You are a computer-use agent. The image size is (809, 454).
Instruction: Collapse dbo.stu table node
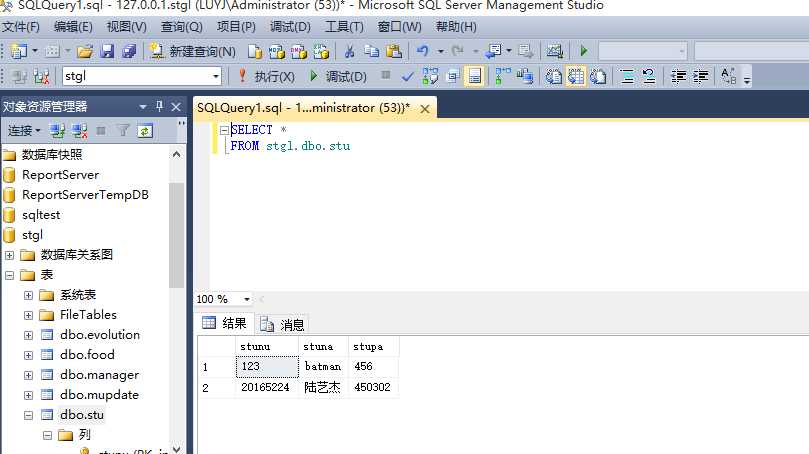(28, 415)
